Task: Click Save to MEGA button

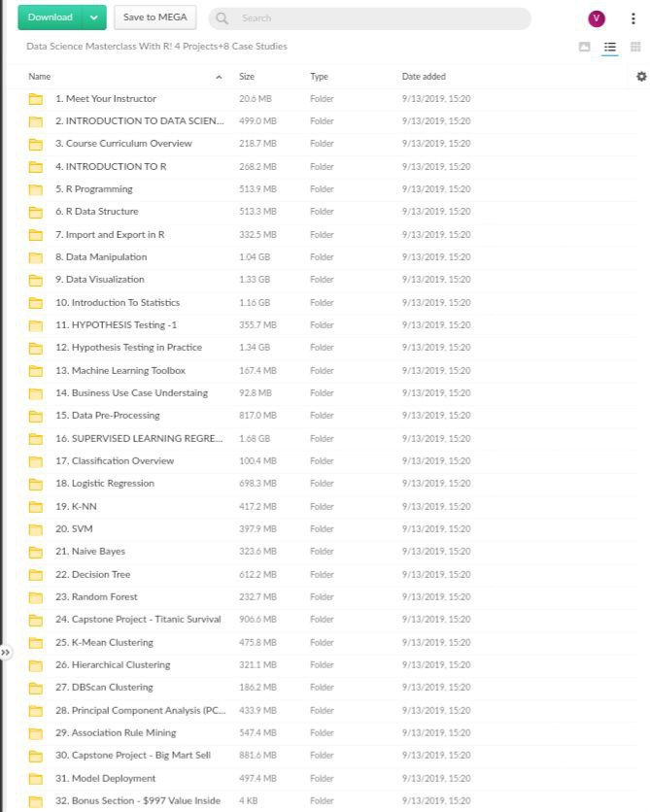Action: (x=154, y=17)
